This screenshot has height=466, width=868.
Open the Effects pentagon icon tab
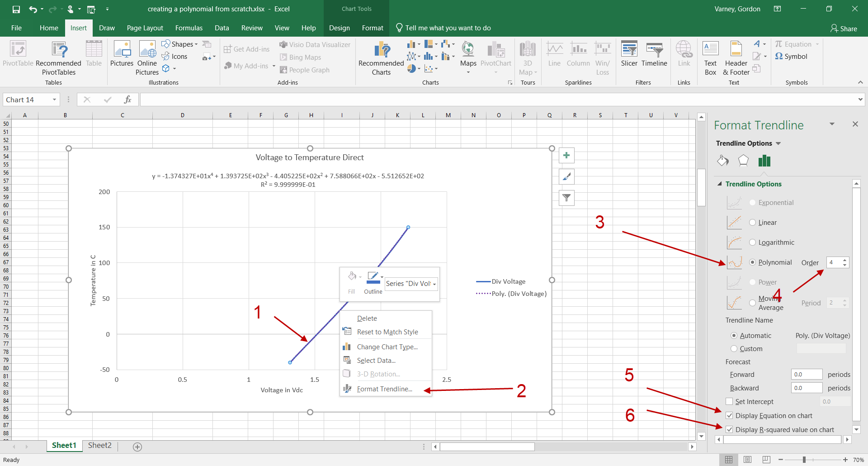(743, 161)
